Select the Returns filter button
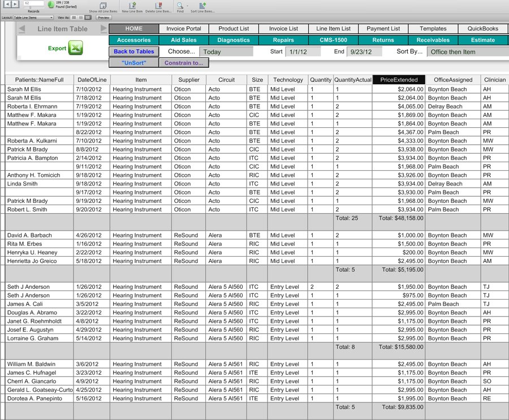Viewport: 509px width, 420px height. pyautogui.click(x=383, y=40)
